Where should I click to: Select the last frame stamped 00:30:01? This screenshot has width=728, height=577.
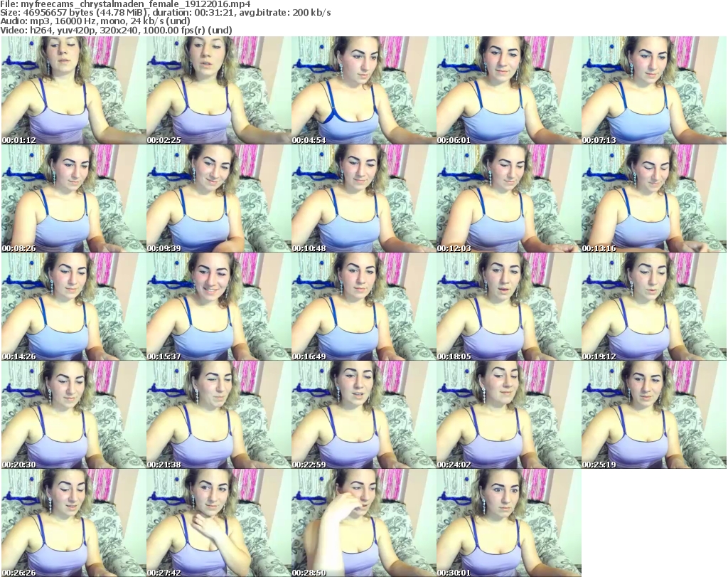[x=508, y=523]
